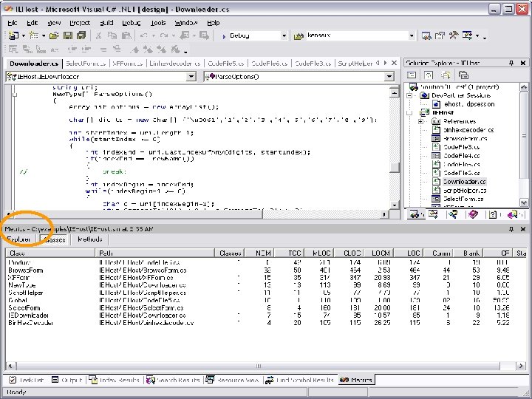This screenshot has width=532, height=399.
Task: Click the Add New Item toolbar icon
Action: pyautogui.click(x=33, y=35)
